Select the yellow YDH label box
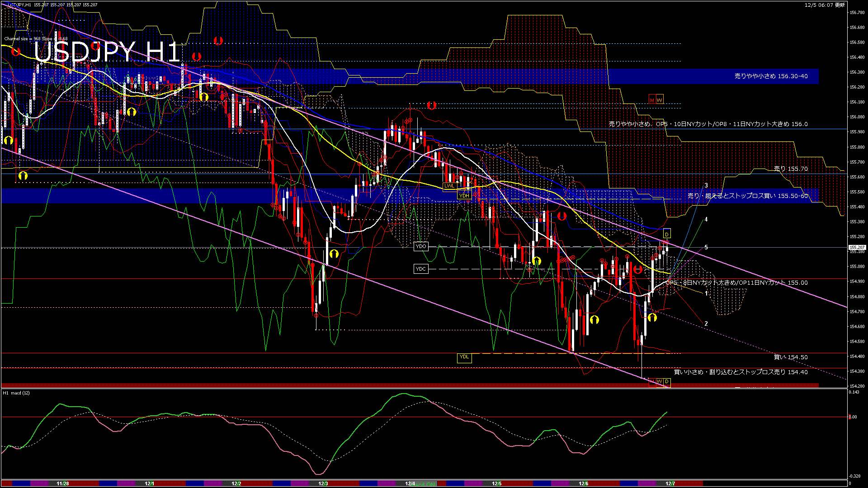The image size is (868, 488). [464, 196]
